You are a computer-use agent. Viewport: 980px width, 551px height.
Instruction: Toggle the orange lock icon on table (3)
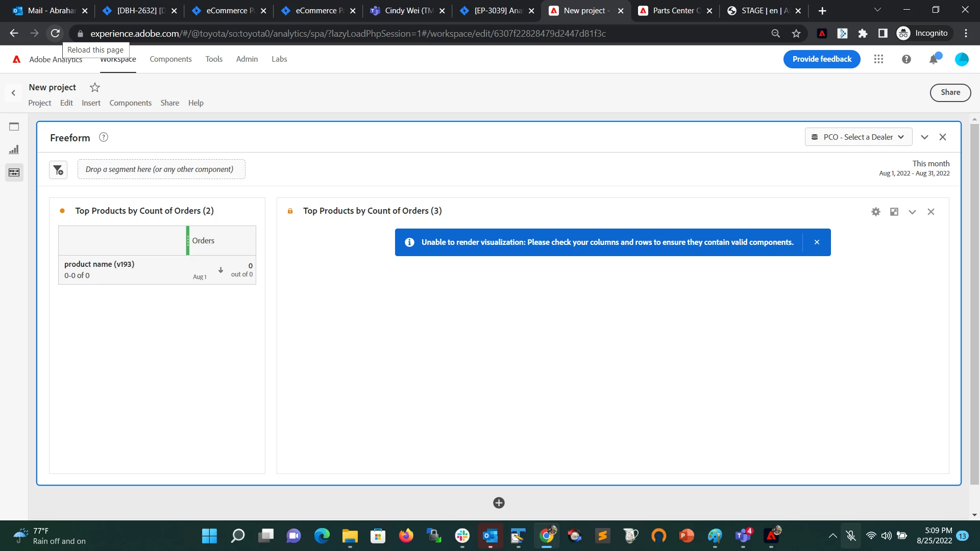click(290, 211)
